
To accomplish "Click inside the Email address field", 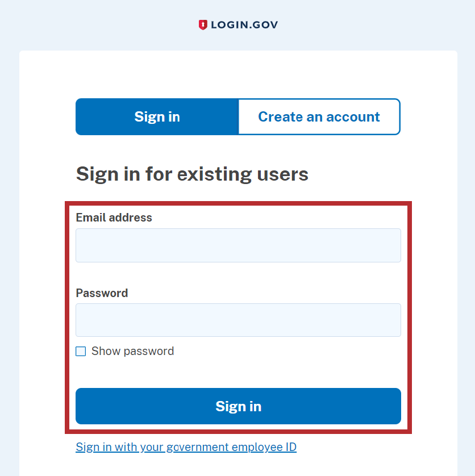I will click(x=238, y=245).
